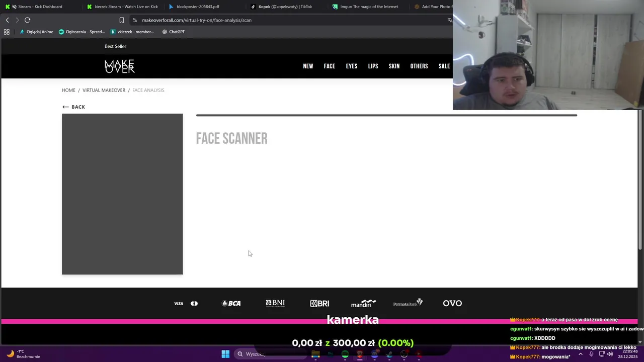Click the mandiri bank logo
644x362 pixels.
pos(363,303)
